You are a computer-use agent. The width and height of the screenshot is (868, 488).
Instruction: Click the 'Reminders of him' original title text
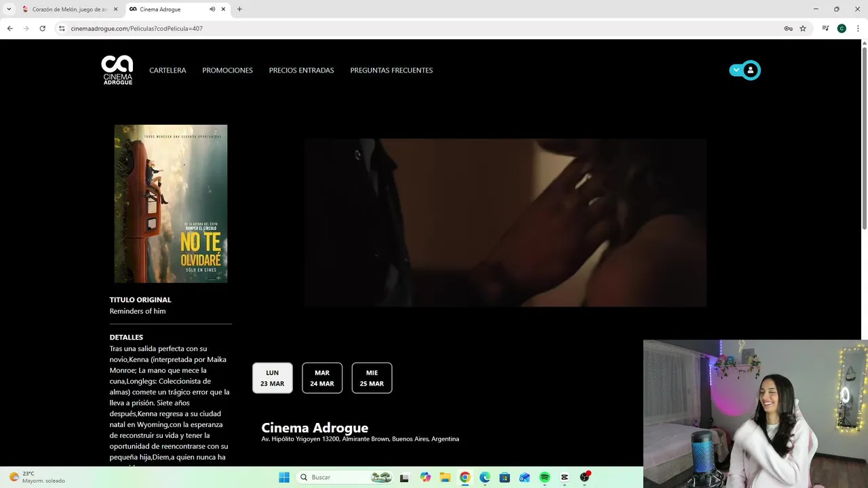coord(138,311)
